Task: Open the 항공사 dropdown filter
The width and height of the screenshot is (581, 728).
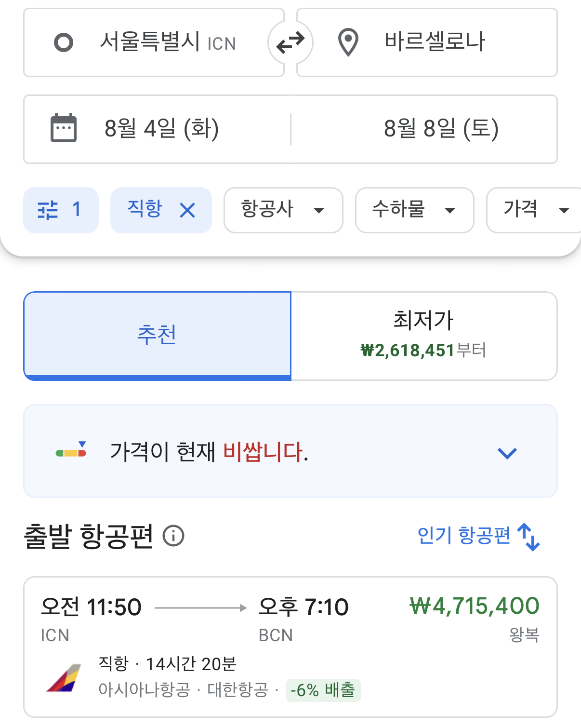Action: [x=283, y=210]
